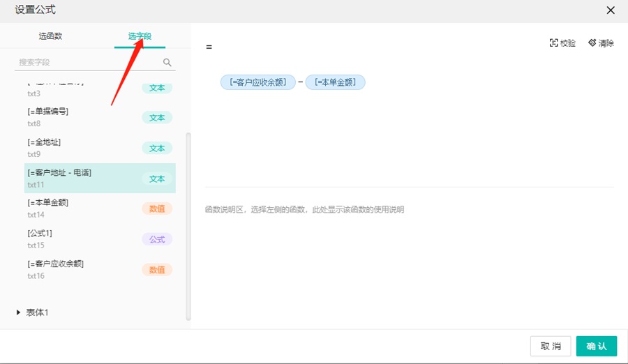Click the [=本单金额] chip in formula
The image size is (628, 364).
[x=335, y=82]
